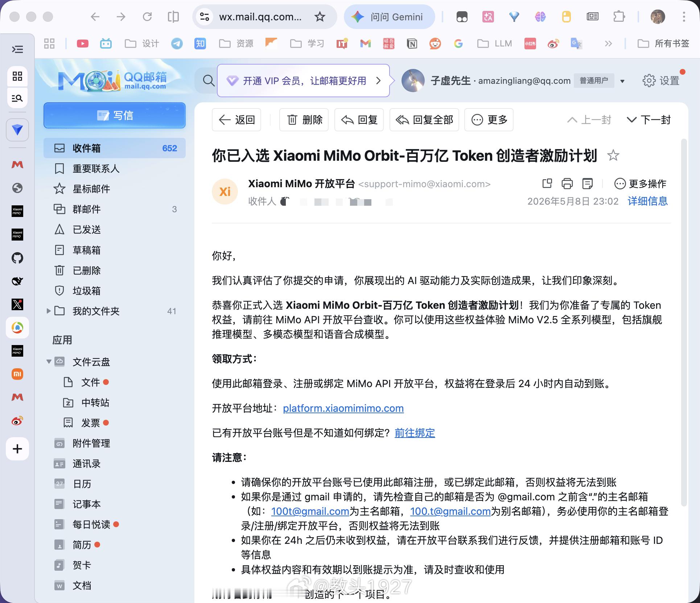Click 100.t@gmail.com link
The image size is (700, 603).
[450, 511]
